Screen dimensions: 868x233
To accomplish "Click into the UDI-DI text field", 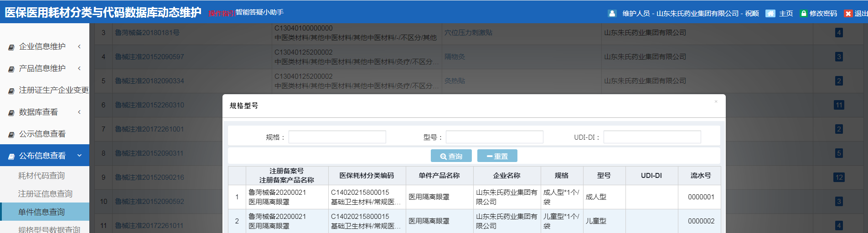I will click(652, 137).
